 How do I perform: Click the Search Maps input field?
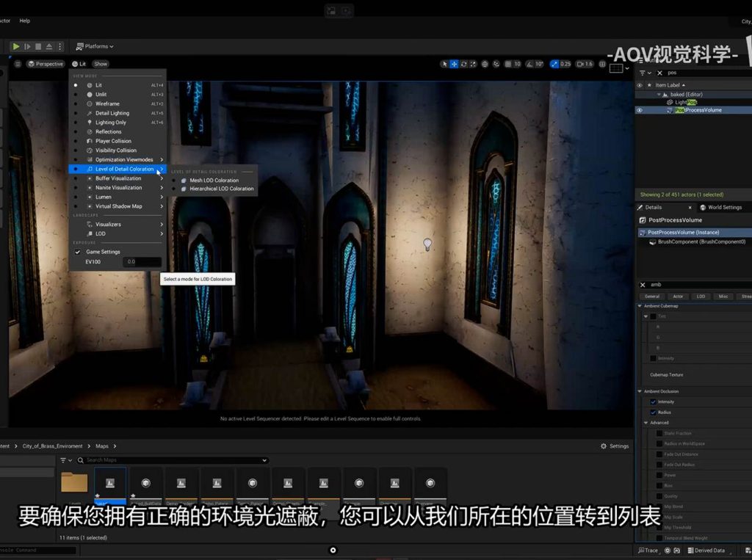point(175,460)
